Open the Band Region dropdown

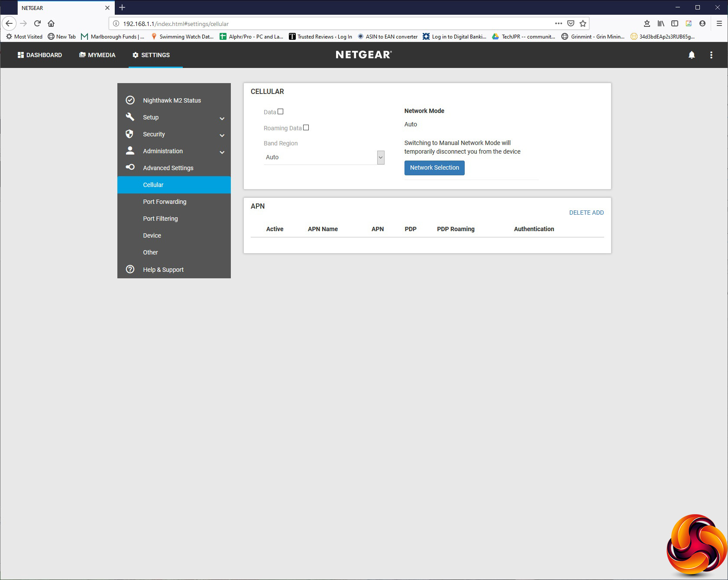pos(324,157)
